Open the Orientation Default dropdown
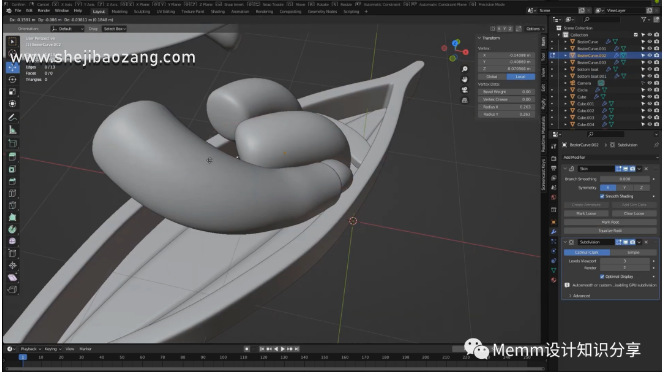The height and width of the screenshot is (372, 662). pyautogui.click(x=68, y=29)
